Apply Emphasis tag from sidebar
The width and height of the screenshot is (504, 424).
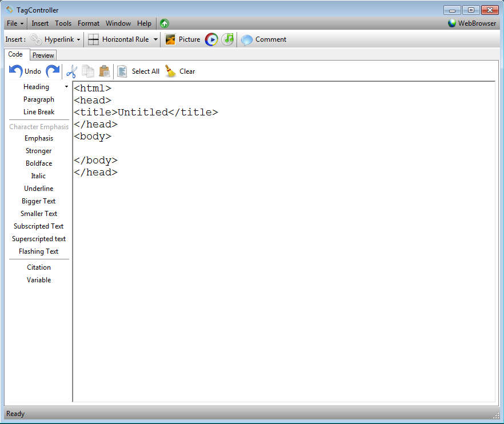pyautogui.click(x=39, y=138)
